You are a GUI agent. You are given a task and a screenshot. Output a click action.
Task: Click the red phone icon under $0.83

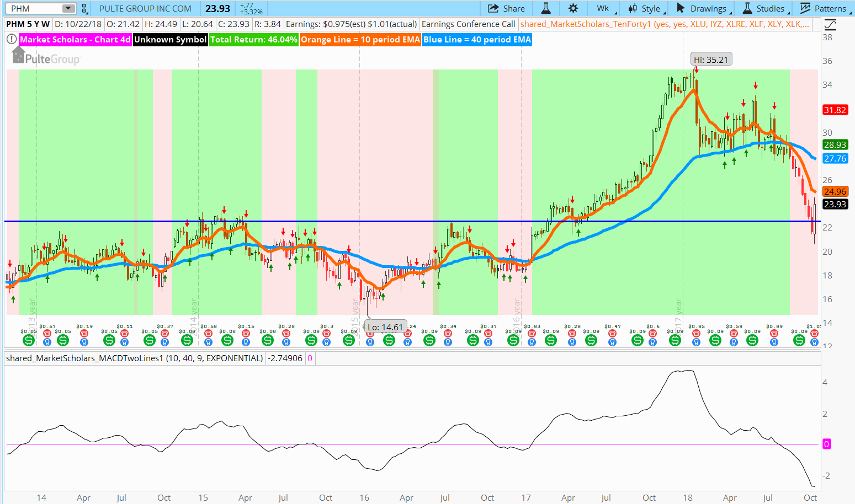(x=532, y=334)
